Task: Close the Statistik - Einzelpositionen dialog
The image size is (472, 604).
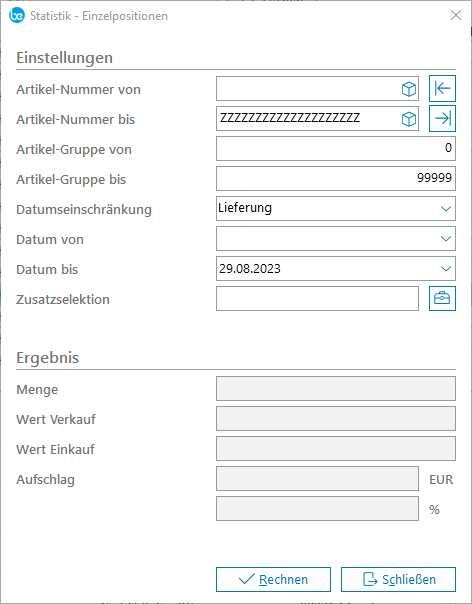Action: point(456,15)
